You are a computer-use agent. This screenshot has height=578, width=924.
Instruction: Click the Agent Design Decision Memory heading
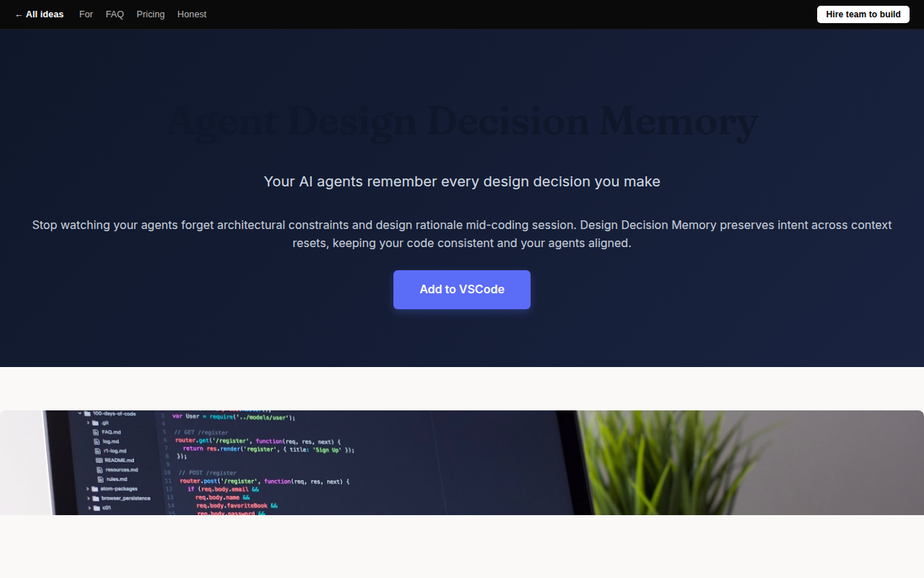(x=462, y=121)
